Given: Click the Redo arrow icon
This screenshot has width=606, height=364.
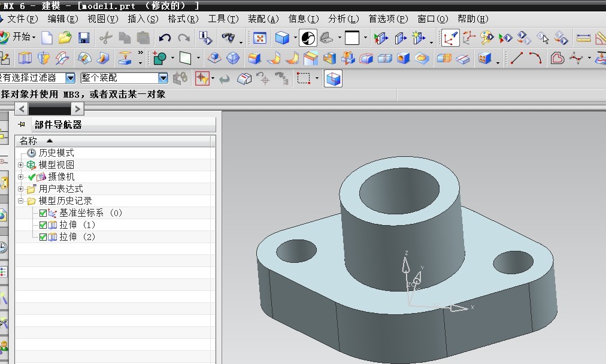Looking at the screenshot, I should click(184, 38).
